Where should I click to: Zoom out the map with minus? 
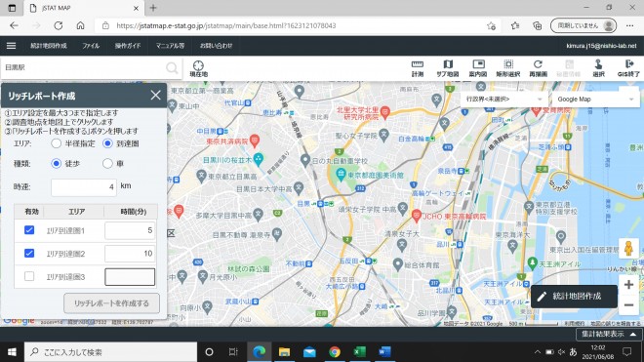coord(628,305)
